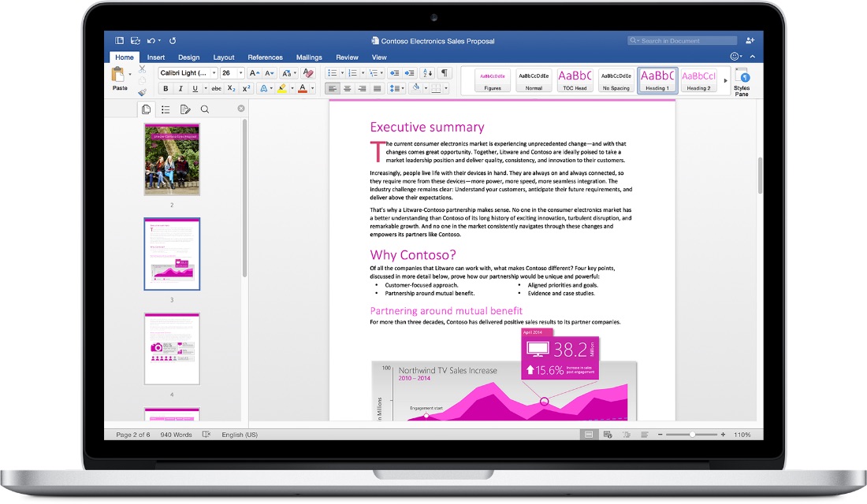Apply the subscript icon
This screenshot has width=867, height=504.
point(231,88)
